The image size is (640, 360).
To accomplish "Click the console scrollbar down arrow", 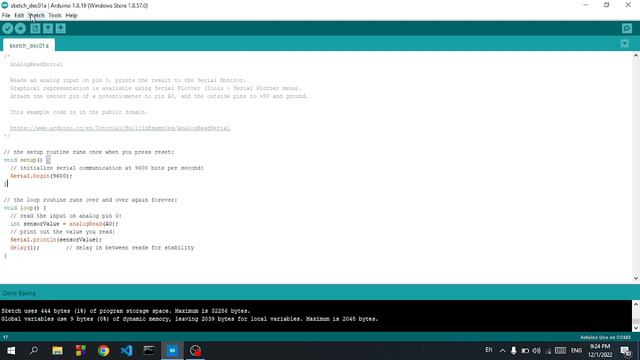I will [636, 328].
